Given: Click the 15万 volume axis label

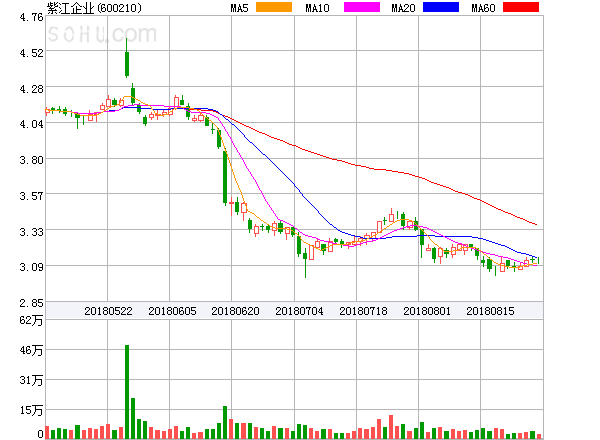Looking at the screenshot, I should [31, 411].
